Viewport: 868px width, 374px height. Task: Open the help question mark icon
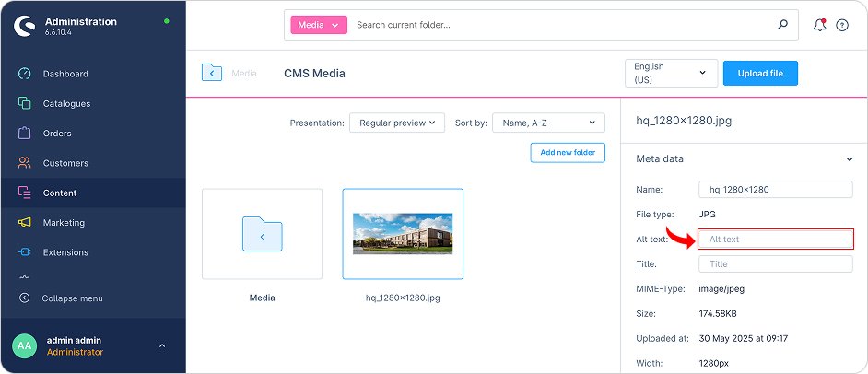841,26
